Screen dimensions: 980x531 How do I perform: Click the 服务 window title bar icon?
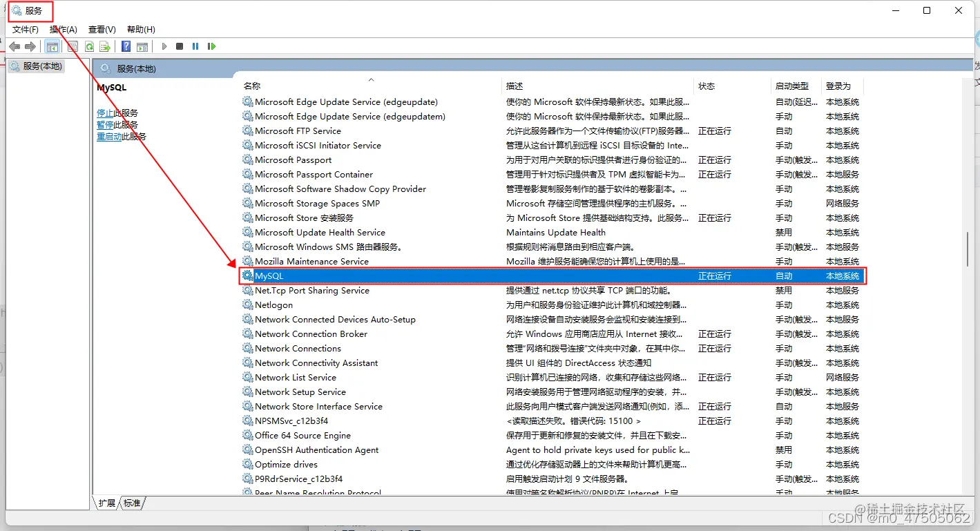[x=17, y=10]
